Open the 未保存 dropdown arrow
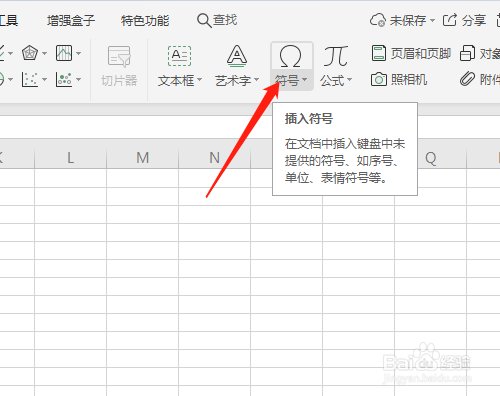500x396 pixels. tap(432, 21)
